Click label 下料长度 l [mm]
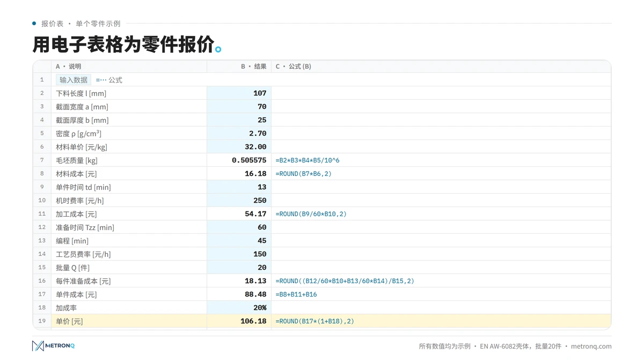The width and height of the screenshot is (644, 362). [x=81, y=93]
